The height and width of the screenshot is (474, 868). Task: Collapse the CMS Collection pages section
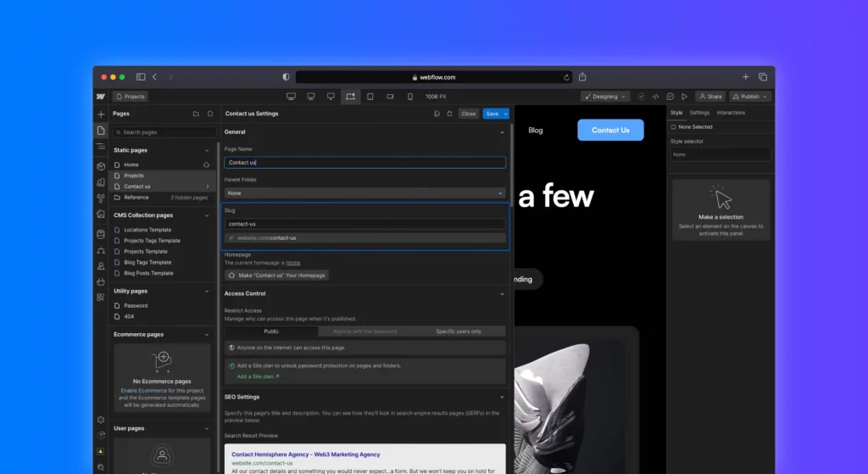(x=207, y=215)
